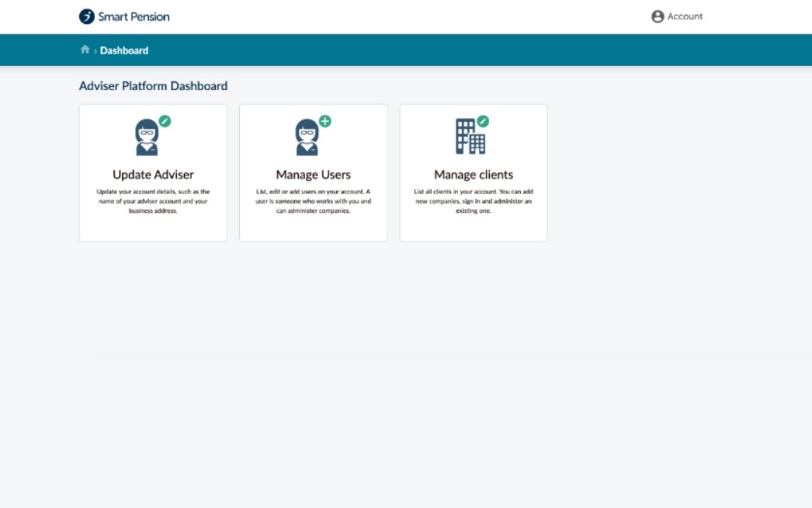Click the Smart Pension logo icon

86,16
